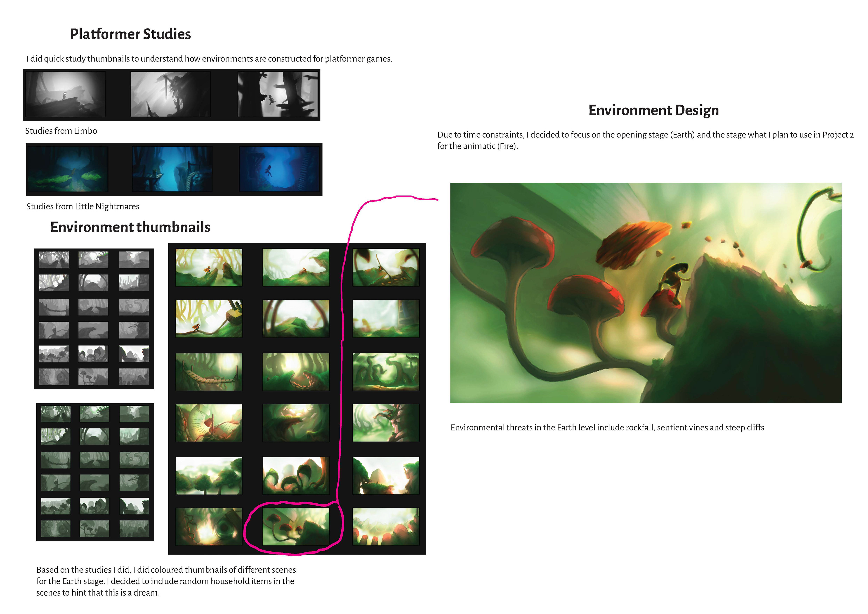Open Limbo study with broken tree and light rays
The image size is (868, 614).
(x=170, y=94)
